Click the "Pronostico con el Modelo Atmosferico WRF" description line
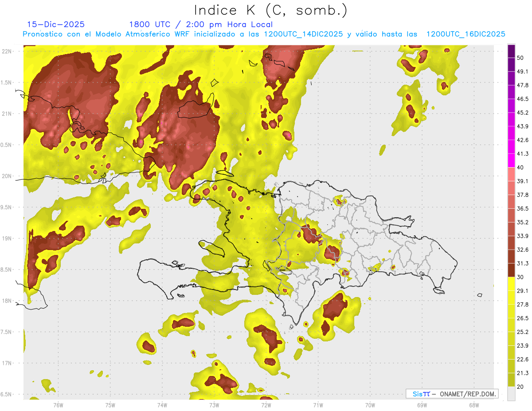The image size is (532, 411). pos(264,34)
